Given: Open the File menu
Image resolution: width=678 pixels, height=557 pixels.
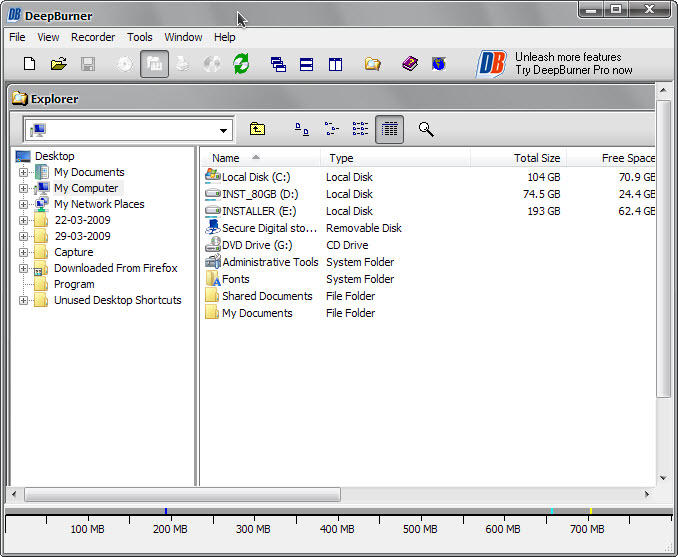Looking at the screenshot, I should click(17, 37).
